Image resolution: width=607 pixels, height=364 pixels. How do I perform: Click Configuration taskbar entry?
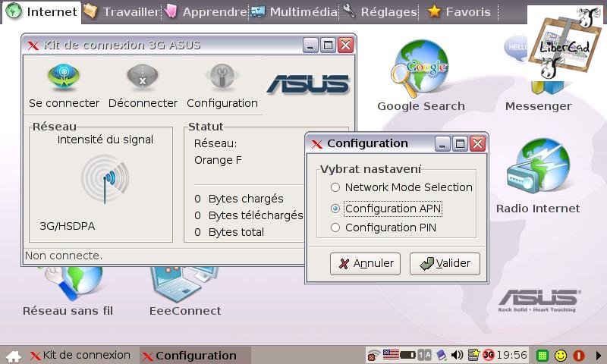point(195,356)
